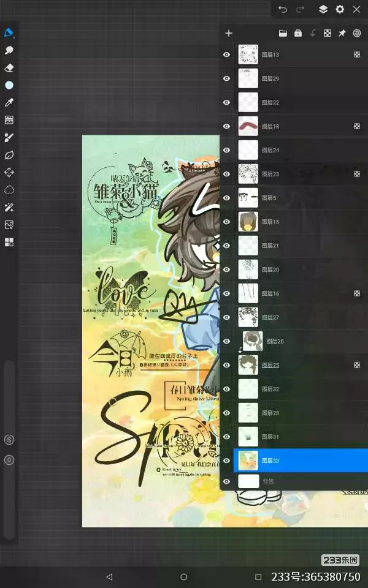Toggle checker icon on 图层18

tap(357, 126)
